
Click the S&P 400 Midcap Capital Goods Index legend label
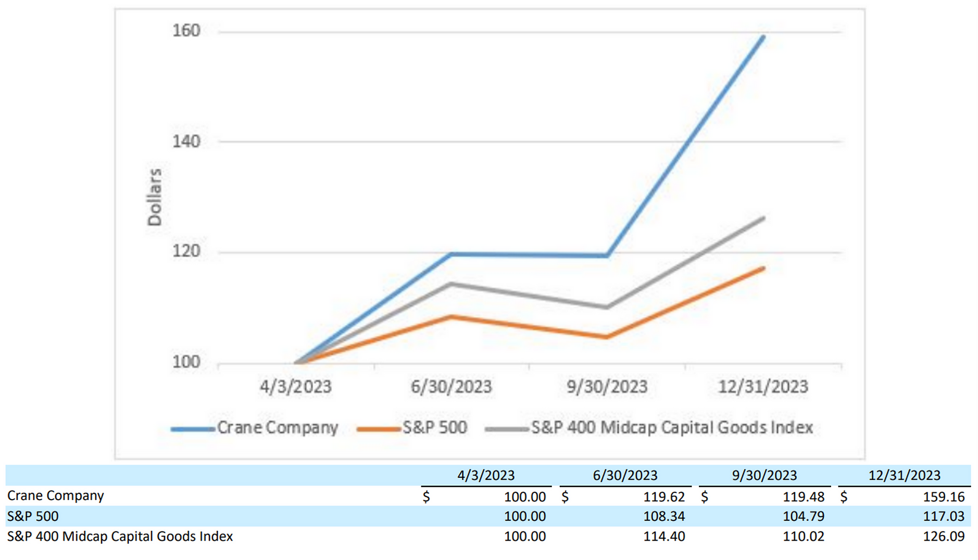pyautogui.click(x=672, y=427)
